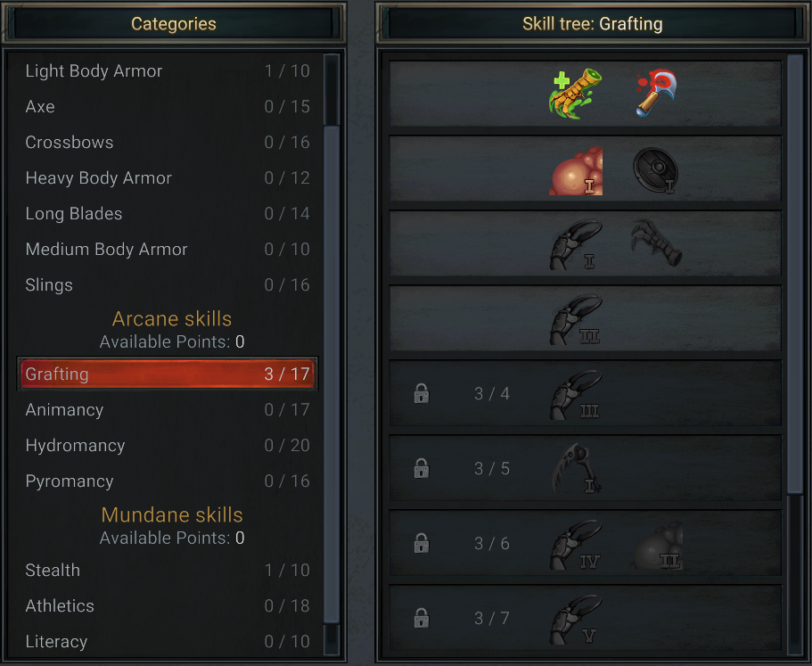
Task: Open the Stealth mundane skill category
Action: pos(168,571)
